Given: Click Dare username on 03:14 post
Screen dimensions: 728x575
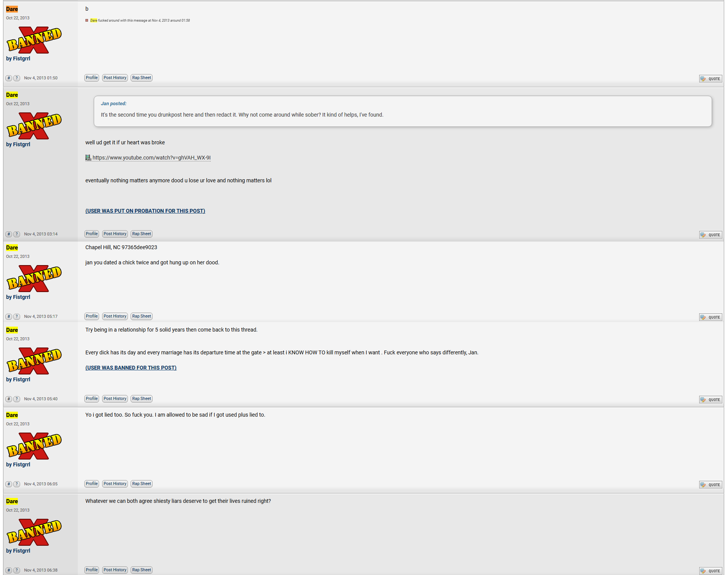Looking at the screenshot, I should [x=12, y=95].
